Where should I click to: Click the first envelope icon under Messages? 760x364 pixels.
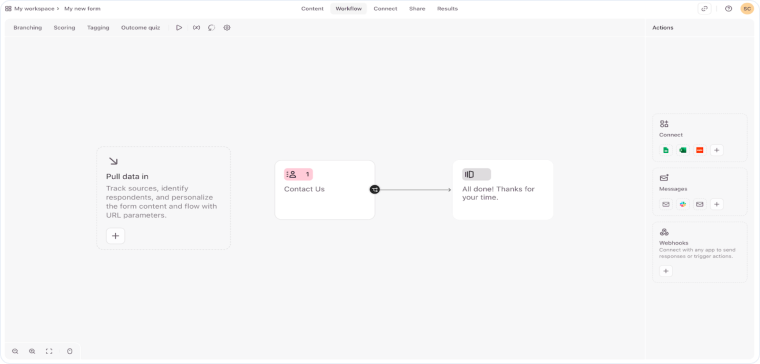[666, 205]
